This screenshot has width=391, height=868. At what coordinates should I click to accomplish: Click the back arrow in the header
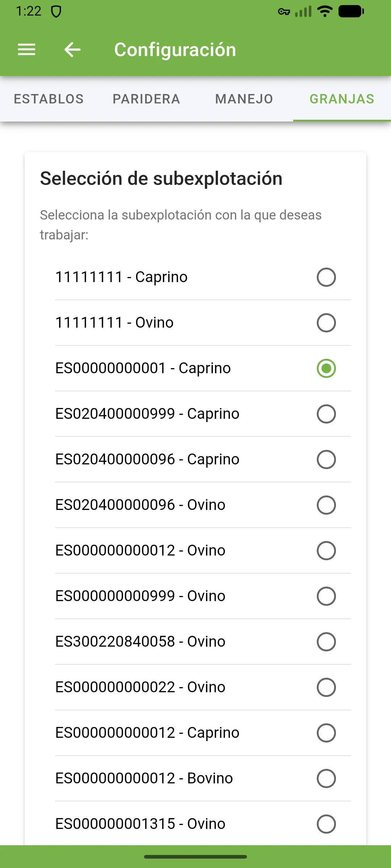click(x=72, y=50)
